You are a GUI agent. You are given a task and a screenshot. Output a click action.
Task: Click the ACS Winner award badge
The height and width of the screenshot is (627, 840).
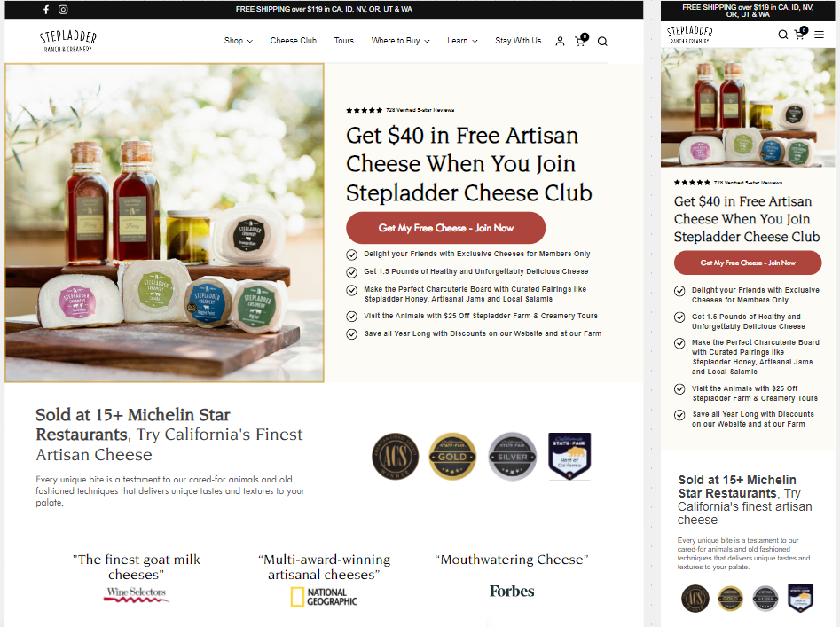coord(396,456)
